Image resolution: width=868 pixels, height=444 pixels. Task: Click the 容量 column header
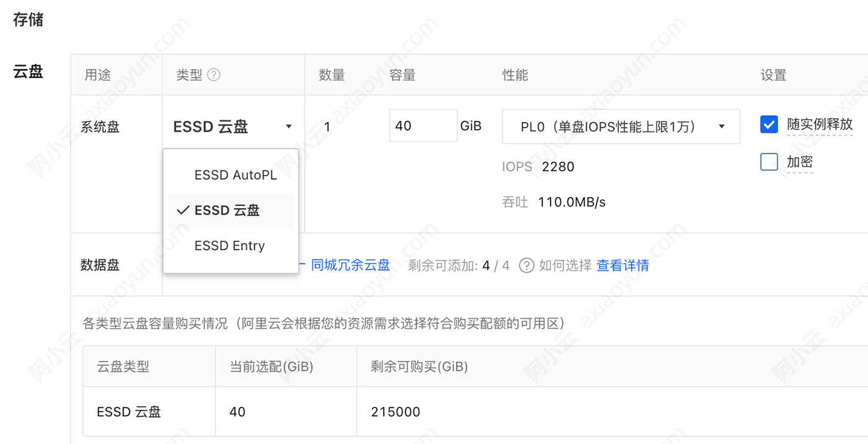pyautogui.click(x=402, y=75)
